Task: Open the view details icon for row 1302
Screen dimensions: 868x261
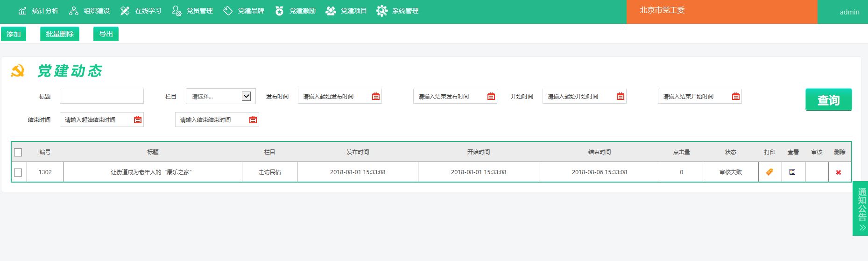Action: (792, 172)
